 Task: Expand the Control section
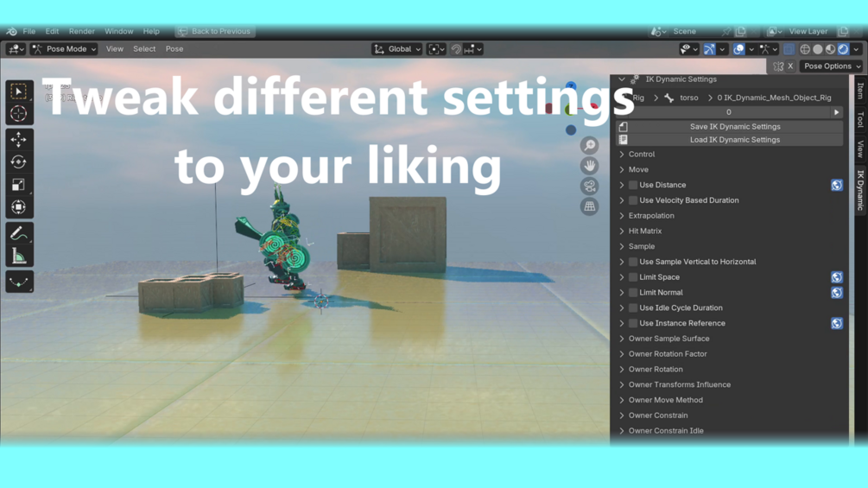[x=622, y=155]
